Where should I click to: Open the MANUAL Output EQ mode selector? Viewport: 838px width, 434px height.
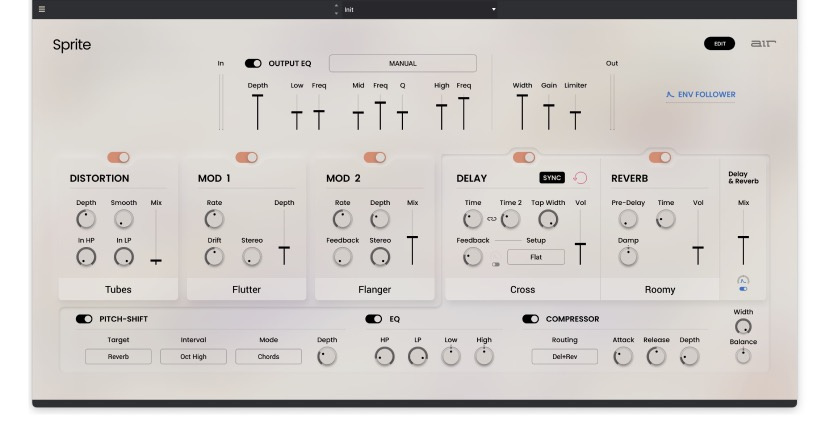[x=402, y=63]
